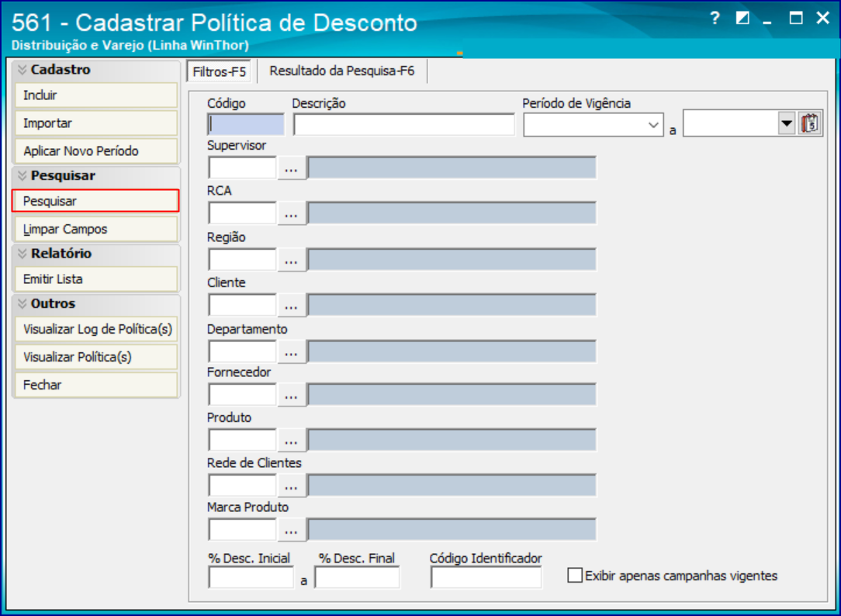Open the help question mark icon
Viewport: 841px width, 616px height.
[x=715, y=18]
